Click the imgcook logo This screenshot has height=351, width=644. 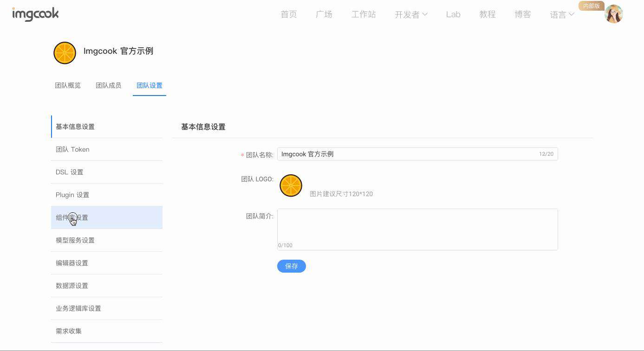tap(35, 14)
